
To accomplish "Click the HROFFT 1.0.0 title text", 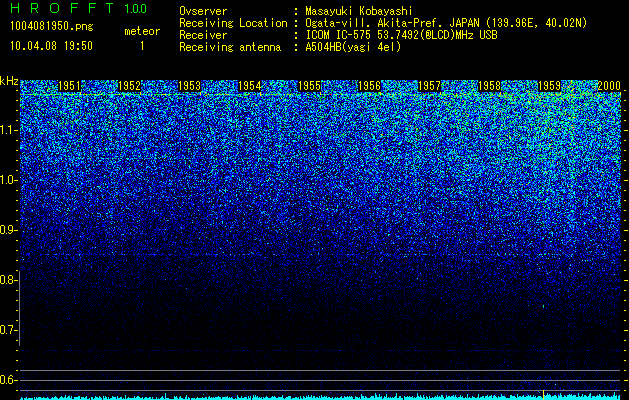I will 78,8.
